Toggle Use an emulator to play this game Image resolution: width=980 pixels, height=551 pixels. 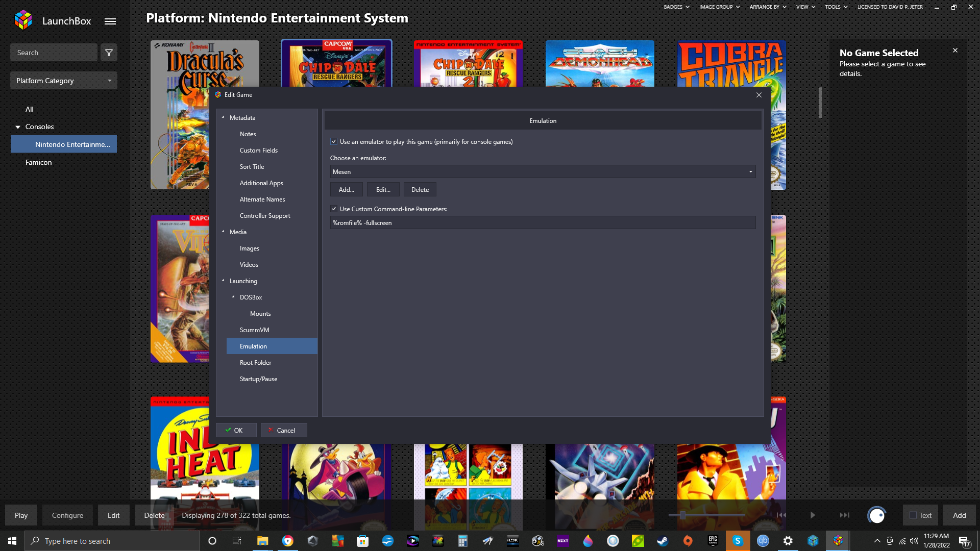point(334,142)
